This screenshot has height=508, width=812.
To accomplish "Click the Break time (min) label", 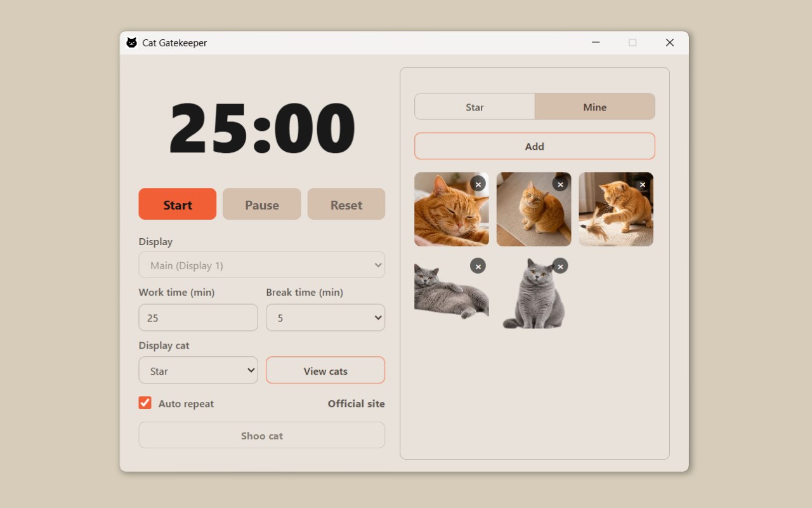I will [x=304, y=292].
